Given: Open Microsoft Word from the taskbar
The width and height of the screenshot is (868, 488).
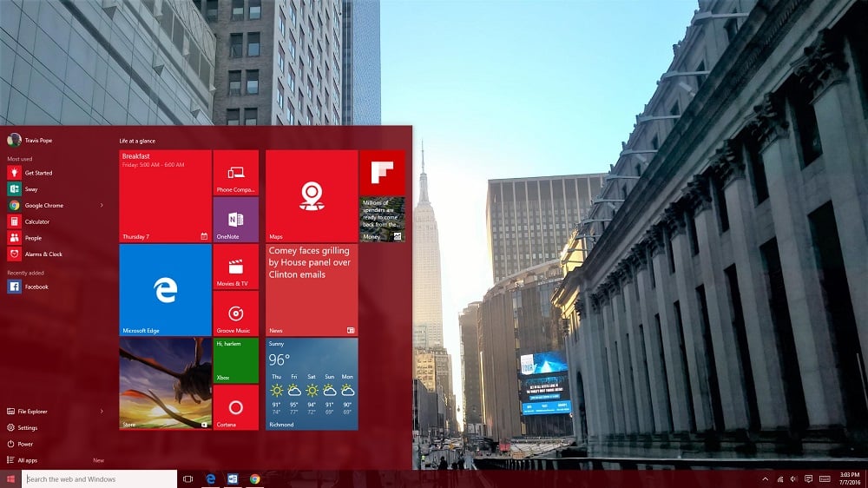Looking at the screenshot, I should pos(233,479).
